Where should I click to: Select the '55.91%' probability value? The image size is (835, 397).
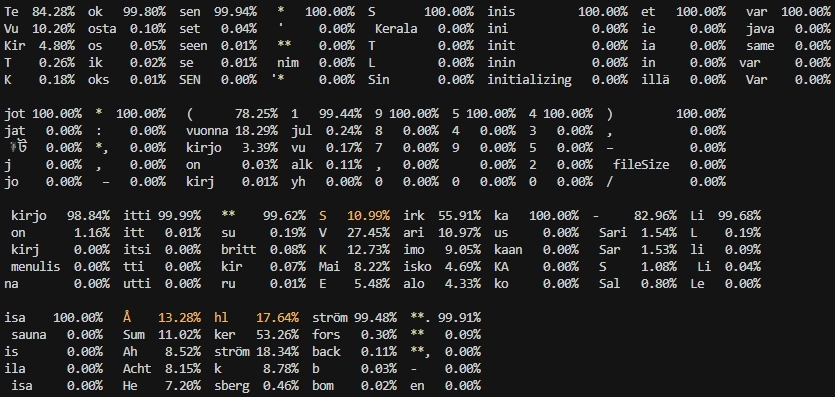pos(460,216)
